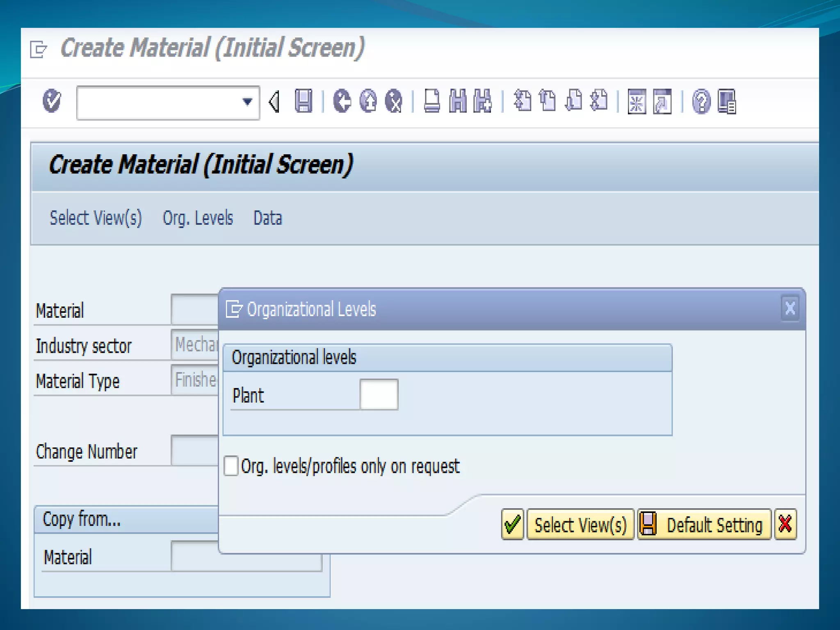Click the Plant input field
The image size is (840, 630).
pos(379,395)
